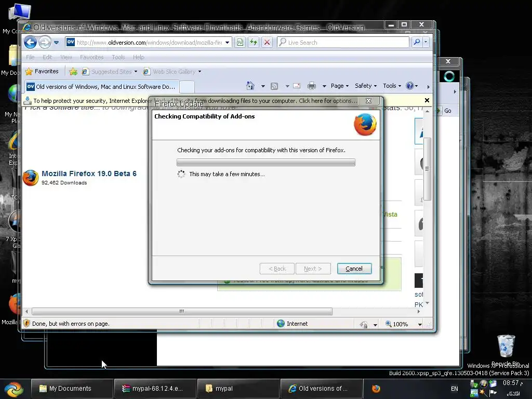Click into the Live Search box
Viewport: 532px width, 399px height.
pyautogui.click(x=343, y=43)
